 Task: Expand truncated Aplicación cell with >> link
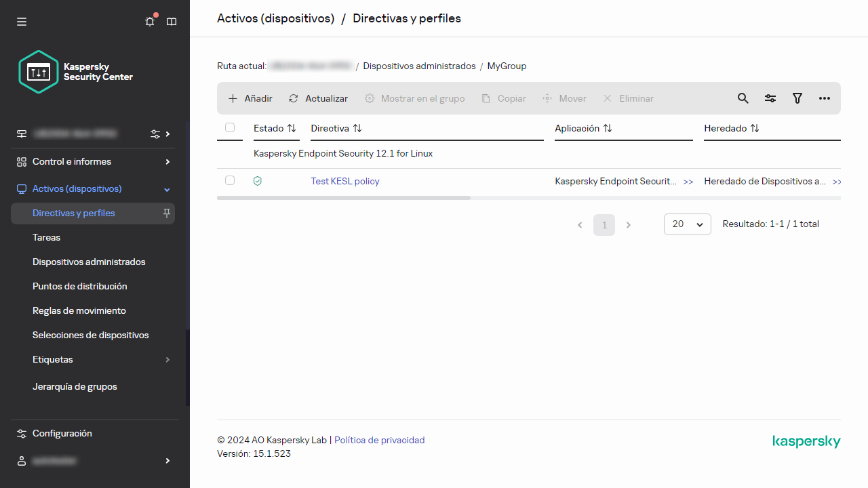click(688, 182)
